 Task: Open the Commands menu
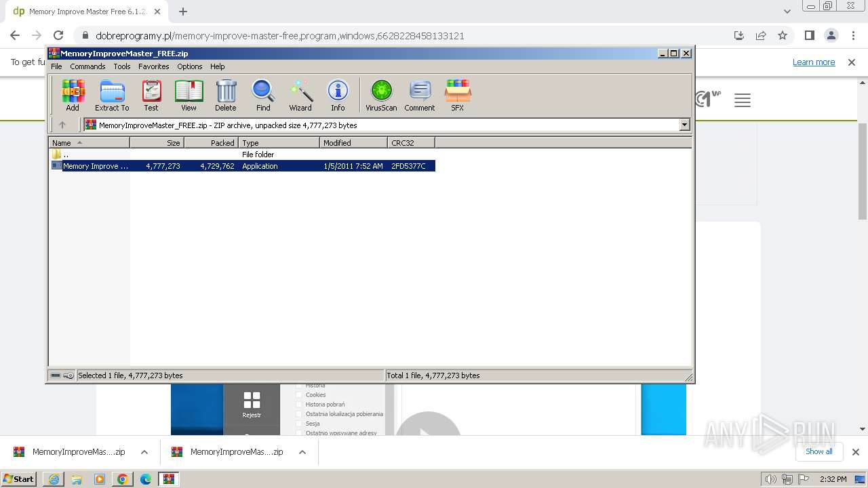click(x=87, y=66)
